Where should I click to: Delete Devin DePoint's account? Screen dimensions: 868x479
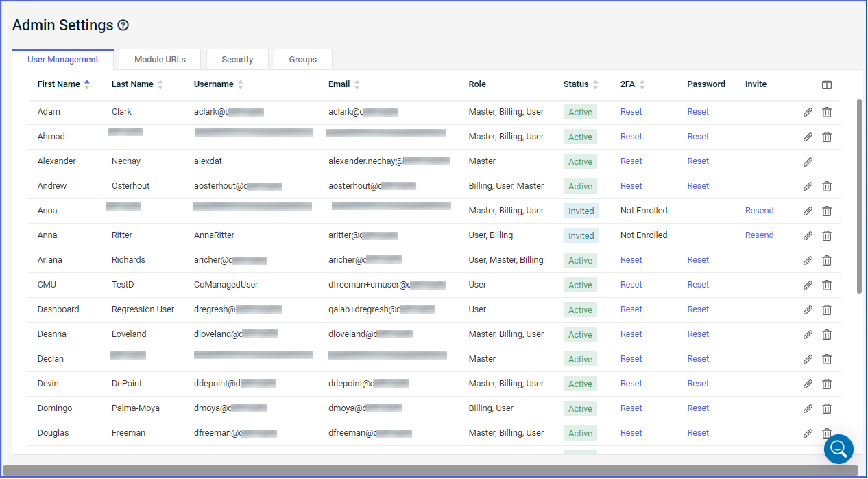[x=827, y=384]
